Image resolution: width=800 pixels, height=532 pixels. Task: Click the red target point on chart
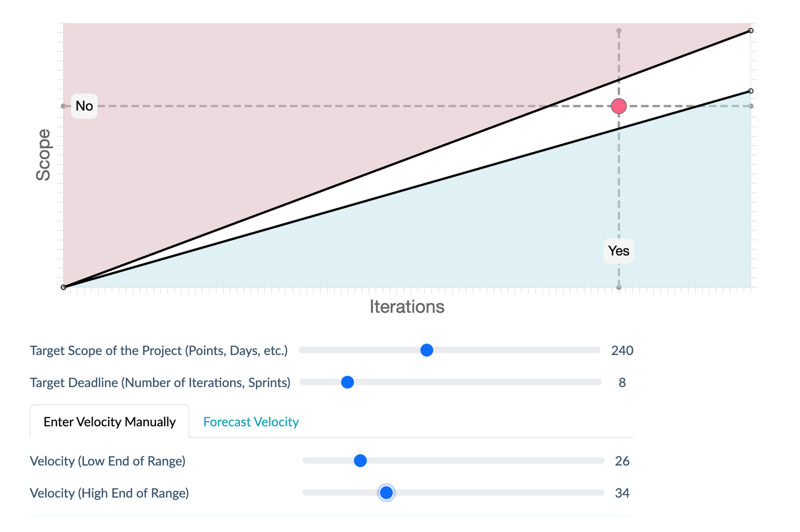pos(619,106)
